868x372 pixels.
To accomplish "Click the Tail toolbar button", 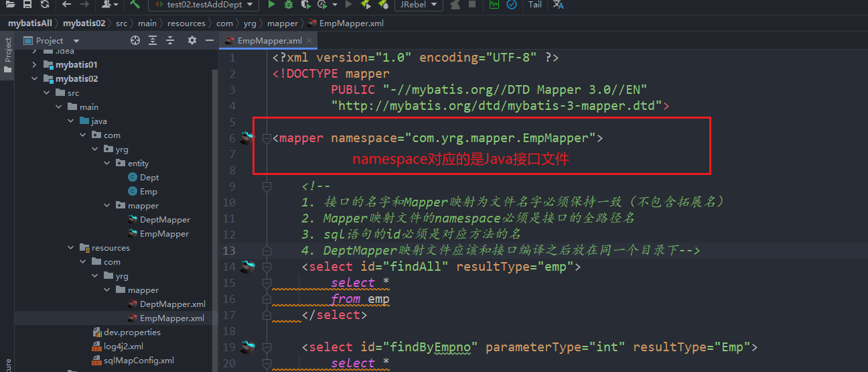I will tap(534, 5).
